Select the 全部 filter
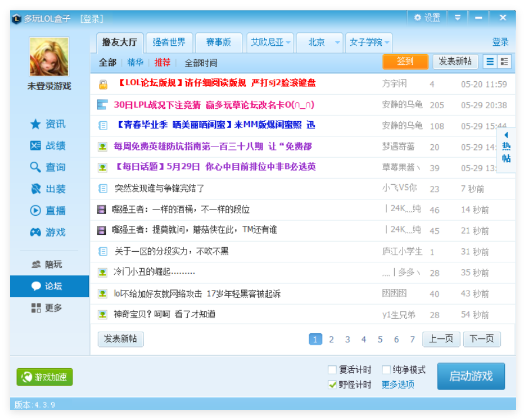This screenshot has height=420, width=526. click(107, 63)
